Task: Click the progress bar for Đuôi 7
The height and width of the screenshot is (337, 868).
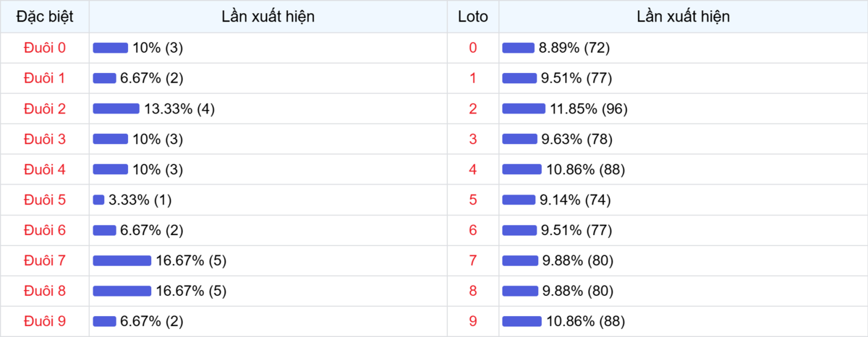Action: [122, 260]
